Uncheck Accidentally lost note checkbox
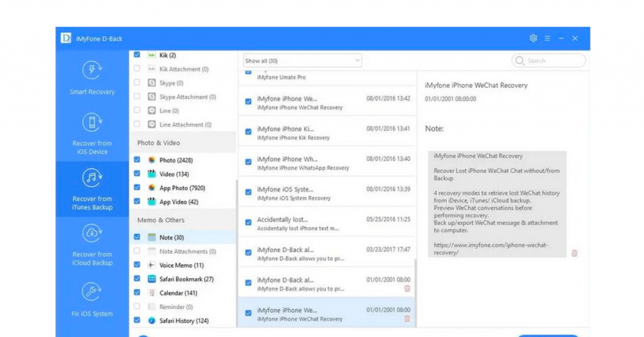644x337 pixels. tap(248, 223)
